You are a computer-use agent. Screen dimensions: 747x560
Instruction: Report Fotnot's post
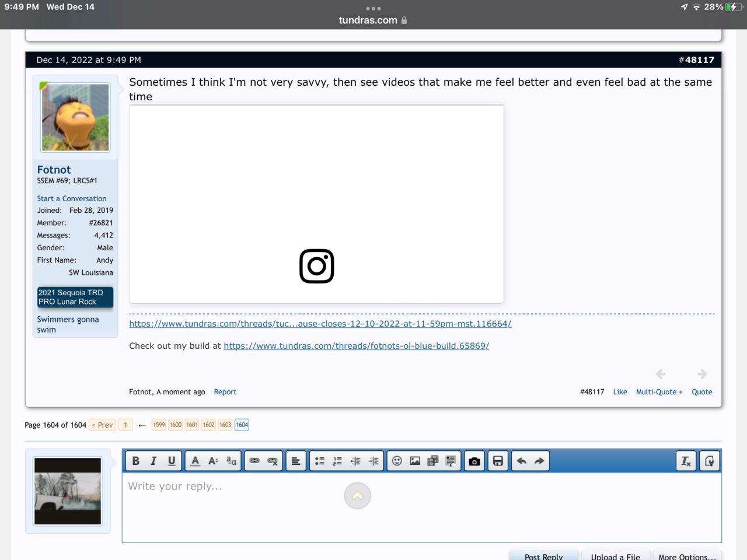click(x=225, y=392)
